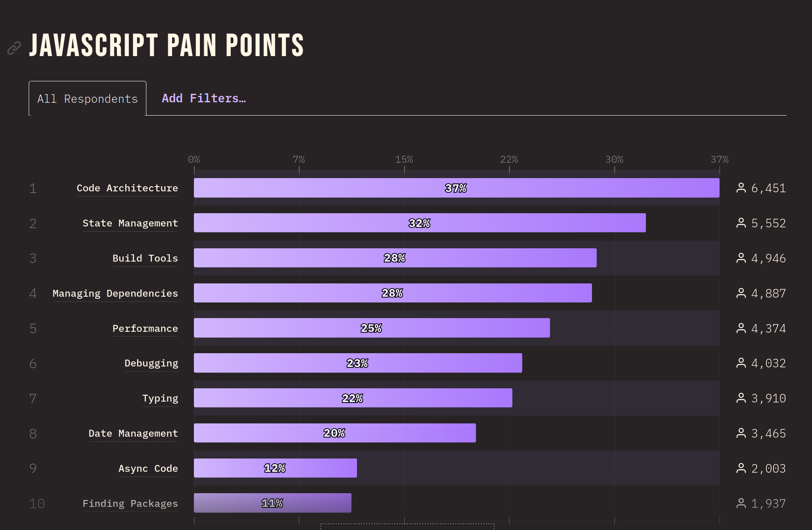This screenshot has height=530, width=812.
Task: Select the Build Tools label
Action: point(145,259)
